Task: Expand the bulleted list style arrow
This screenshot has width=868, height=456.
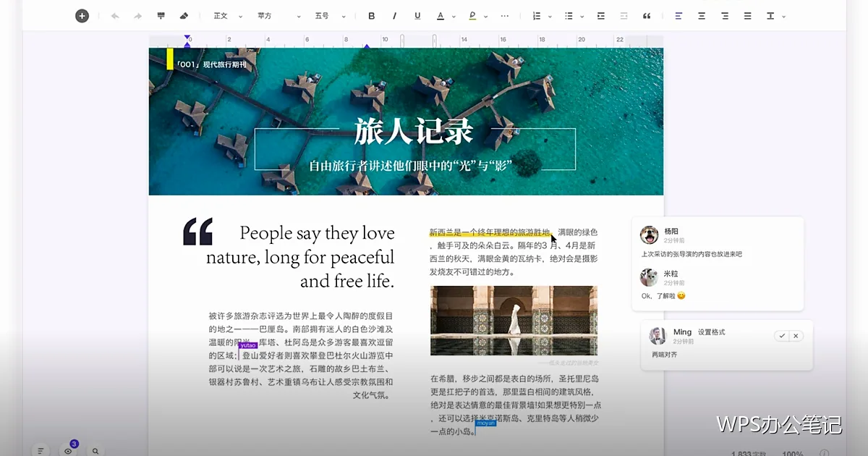Action: pos(582,16)
